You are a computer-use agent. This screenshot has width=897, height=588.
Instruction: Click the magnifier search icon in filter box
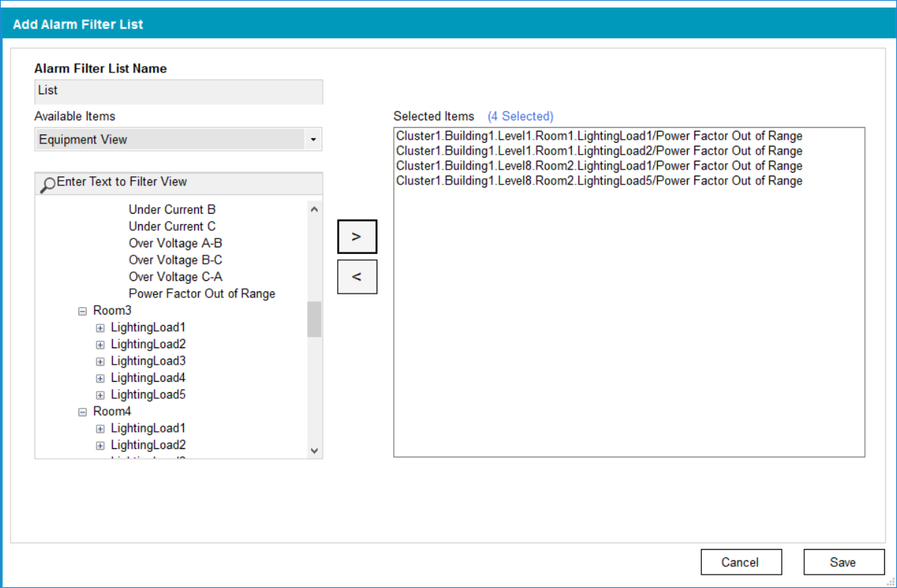pyautogui.click(x=47, y=185)
